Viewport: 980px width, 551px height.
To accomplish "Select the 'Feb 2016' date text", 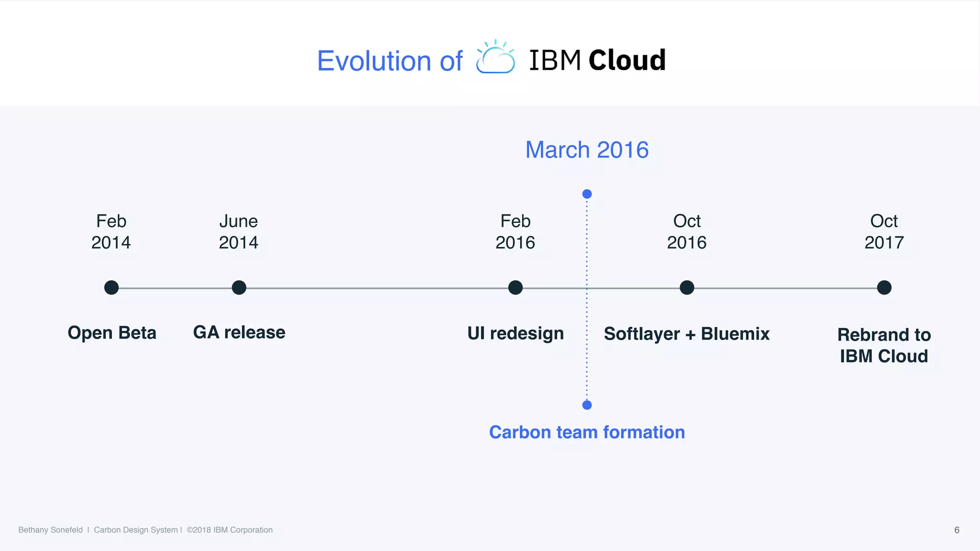I will tap(515, 231).
